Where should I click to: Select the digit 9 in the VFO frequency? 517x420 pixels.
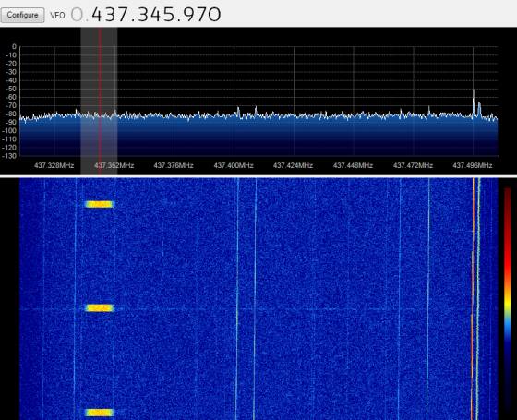(x=188, y=15)
